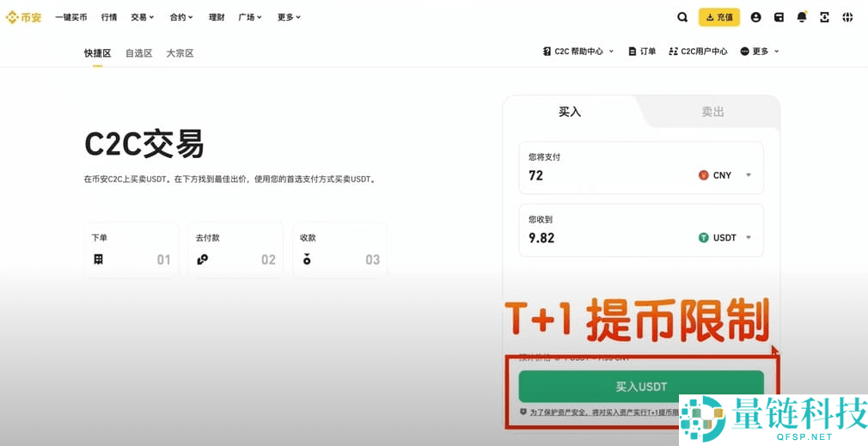Click the 您收到 amount field with 9.82
Viewport: 868px width, 446px height.
[x=641, y=230]
